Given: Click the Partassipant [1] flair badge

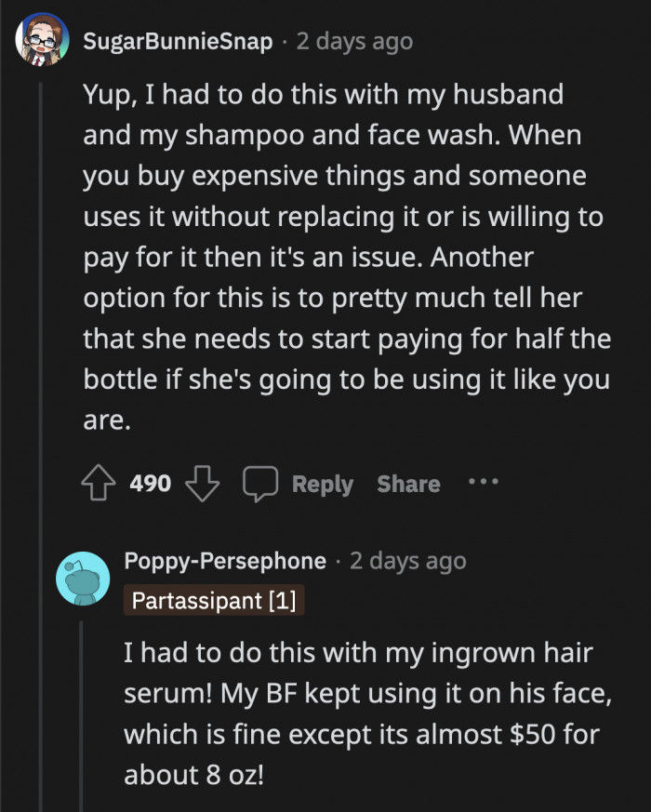Looking at the screenshot, I should pyautogui.click(x=214, y=600).
